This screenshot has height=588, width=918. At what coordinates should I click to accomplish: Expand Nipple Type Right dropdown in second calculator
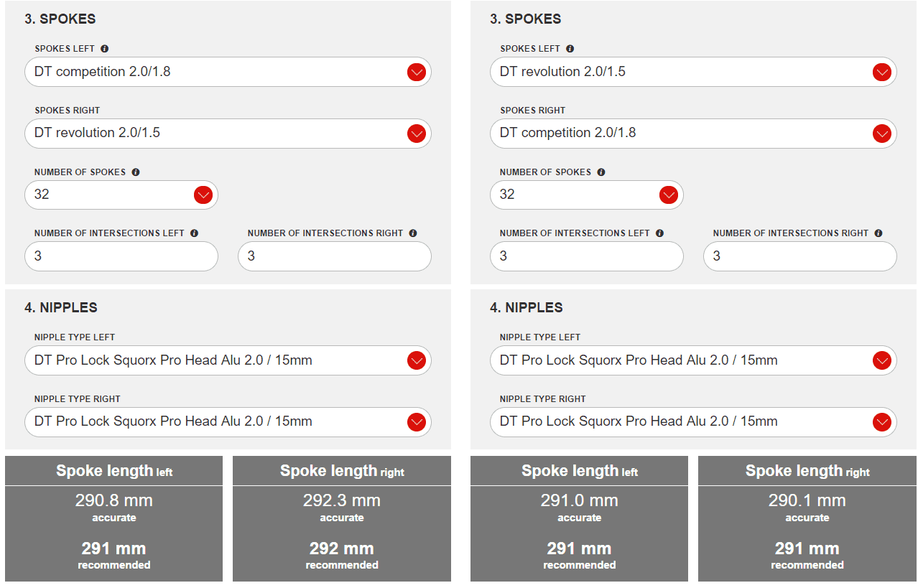(881, 422)
